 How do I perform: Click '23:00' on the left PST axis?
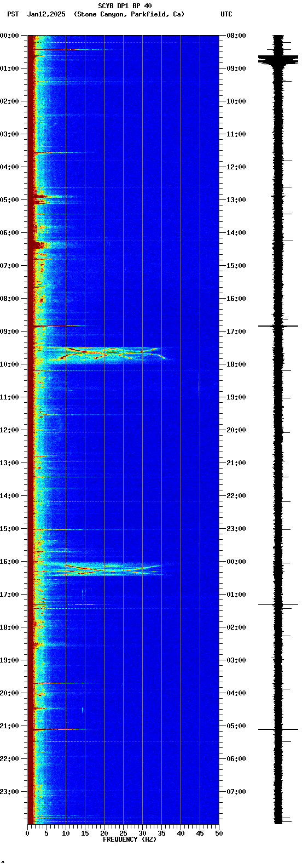tap(9, 792)
